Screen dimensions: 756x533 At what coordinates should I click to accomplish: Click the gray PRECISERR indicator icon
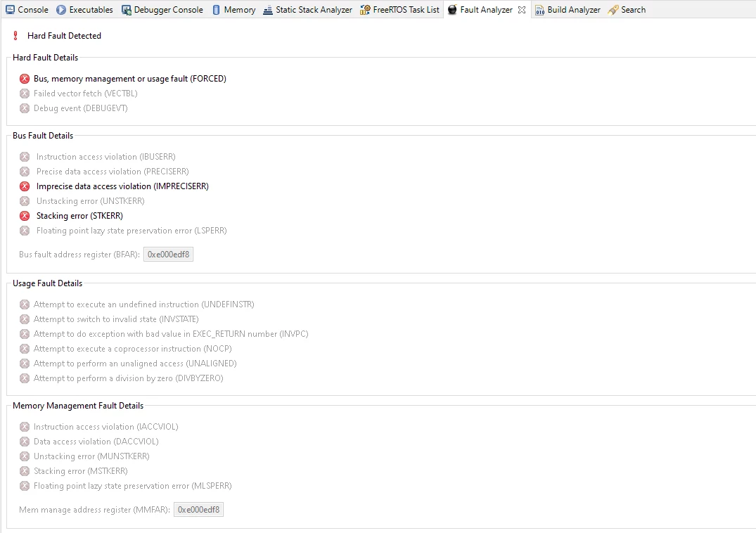[x=25, y=172]
